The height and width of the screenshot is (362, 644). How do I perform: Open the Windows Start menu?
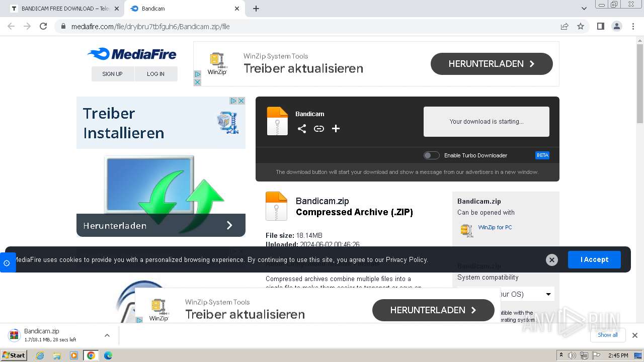(14, 355)
